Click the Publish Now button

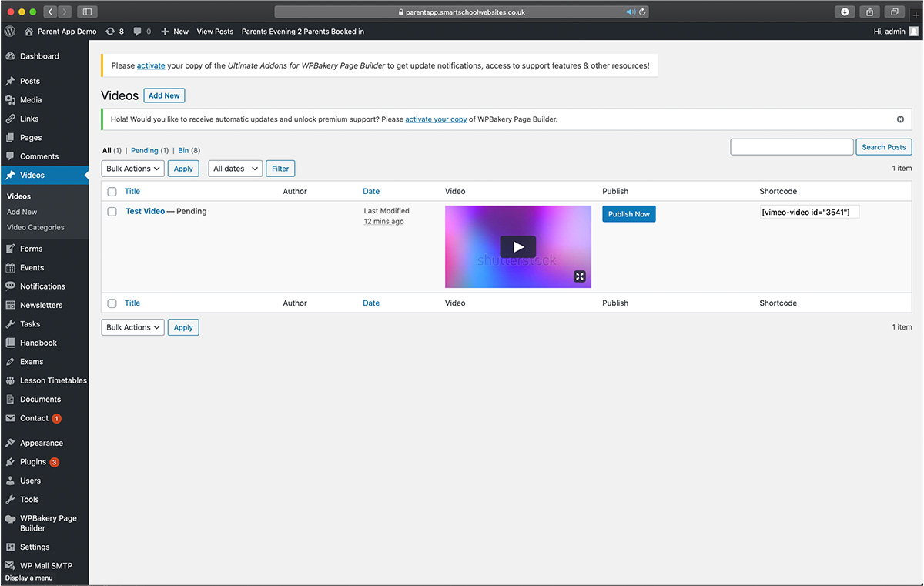(x=628, y=214)
